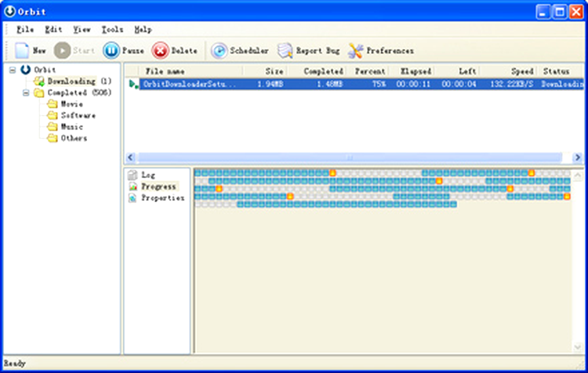Click the horizontal scrollbar right arrow
The height and width of the screenshot is (373, 588).
click(x=578, y=158)
